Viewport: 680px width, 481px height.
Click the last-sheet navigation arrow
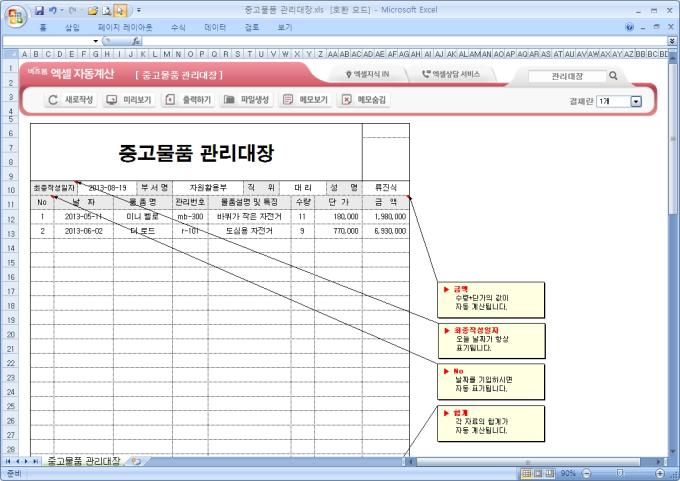point(35,461)
